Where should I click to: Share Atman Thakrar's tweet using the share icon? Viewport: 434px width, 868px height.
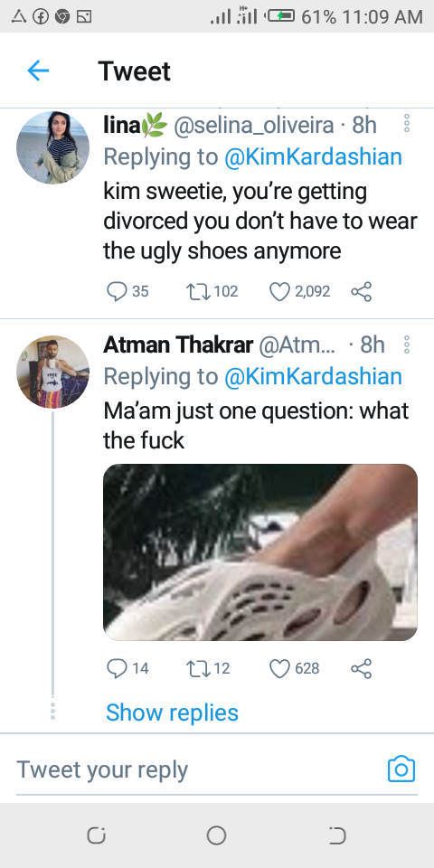[361, 669]
